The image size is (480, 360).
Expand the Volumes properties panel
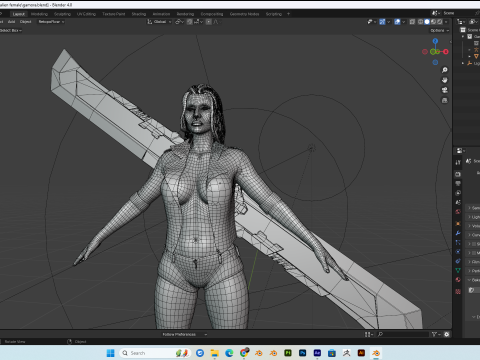[473, 226]
